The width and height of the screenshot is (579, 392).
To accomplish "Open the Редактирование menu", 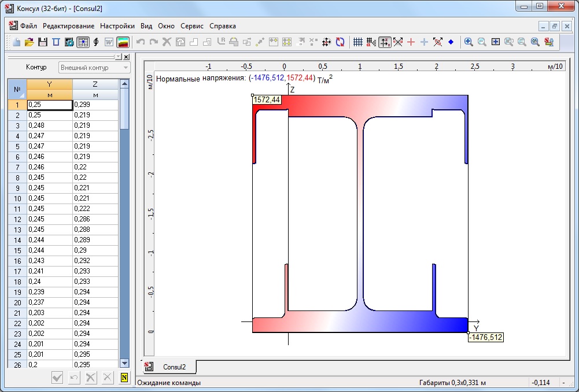I will pyautogui.click(x=68, y=26).
